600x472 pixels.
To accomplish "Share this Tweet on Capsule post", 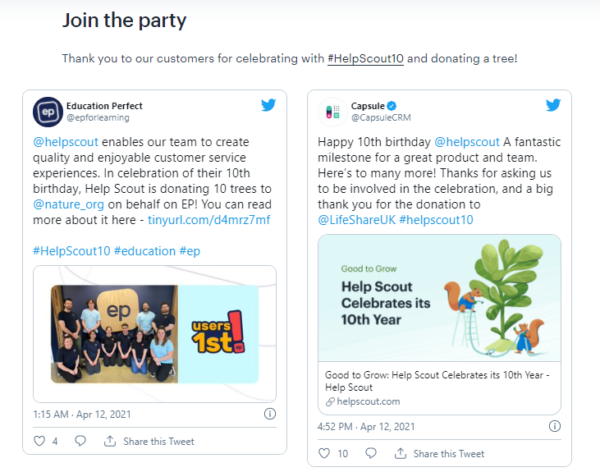I will tap(439, 454).
